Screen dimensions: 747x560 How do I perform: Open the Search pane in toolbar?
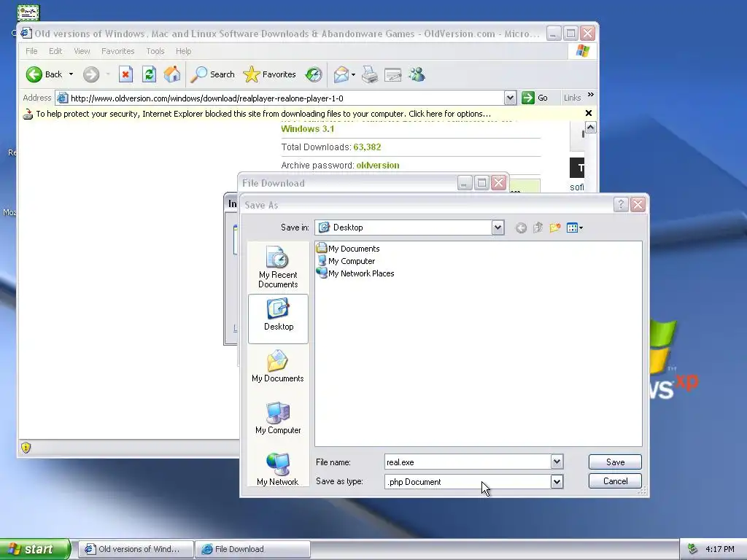[x=212, y=74]
